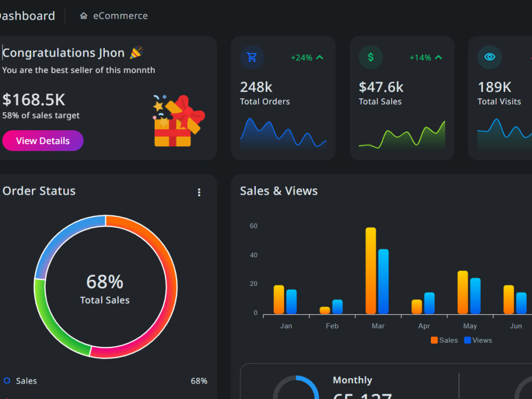Click the January Sales bar
Screen dimensions: 532x399
click(x=279, y=299)
